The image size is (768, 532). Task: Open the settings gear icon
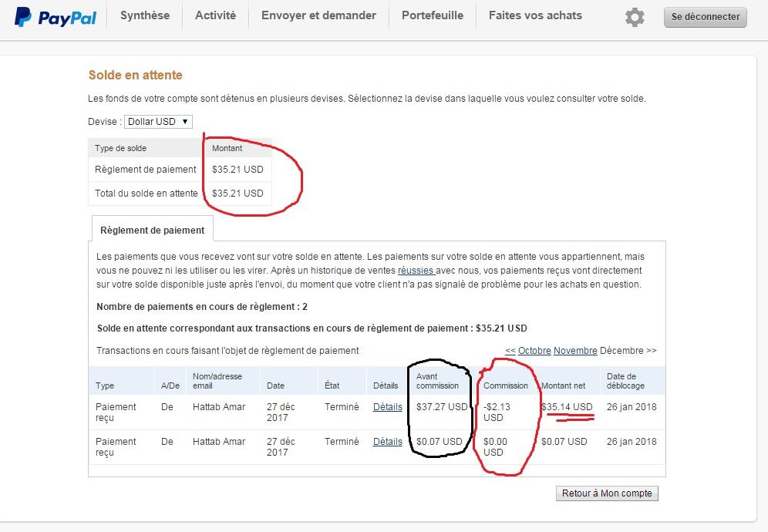[x=635, y=17]
